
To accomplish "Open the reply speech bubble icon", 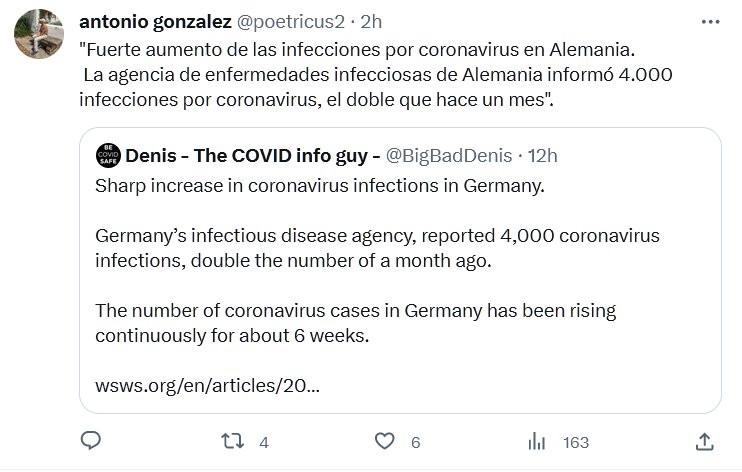I will [90, 442].
